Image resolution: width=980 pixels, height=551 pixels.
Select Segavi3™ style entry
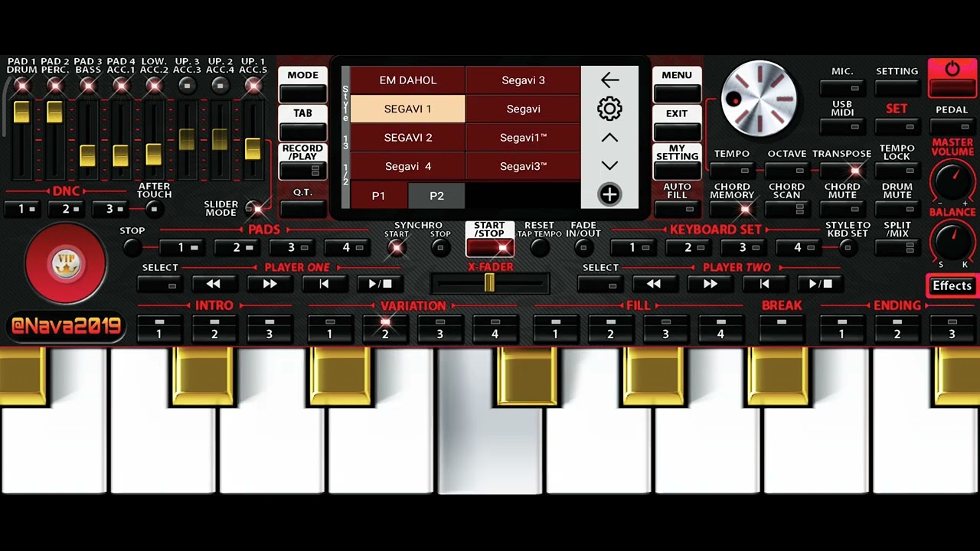[523, 166]
